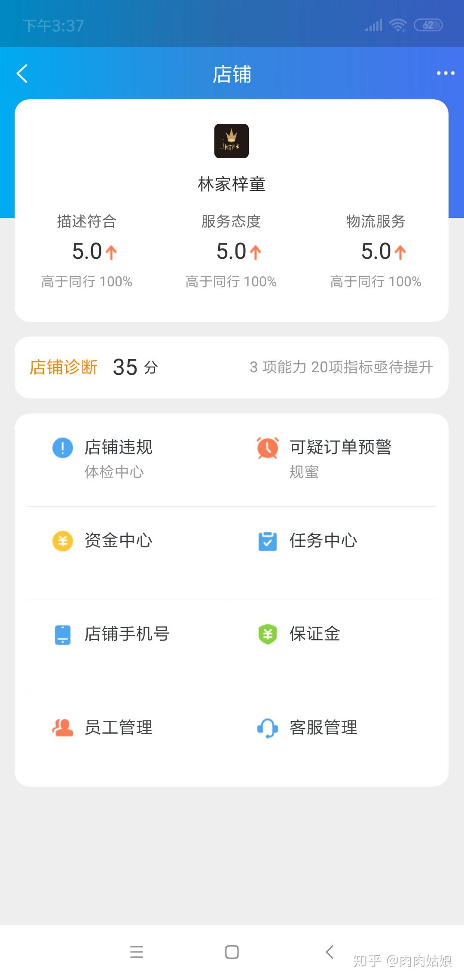Tap Android recent apps menu button
This screenshot has width=464, height=980.
point(137,952)
